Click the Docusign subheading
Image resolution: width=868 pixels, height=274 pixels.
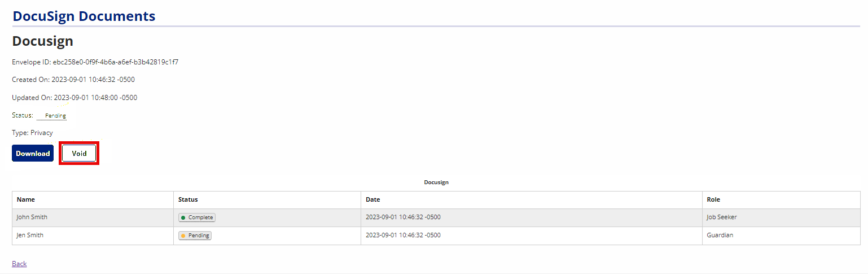(x=43, y=41)
